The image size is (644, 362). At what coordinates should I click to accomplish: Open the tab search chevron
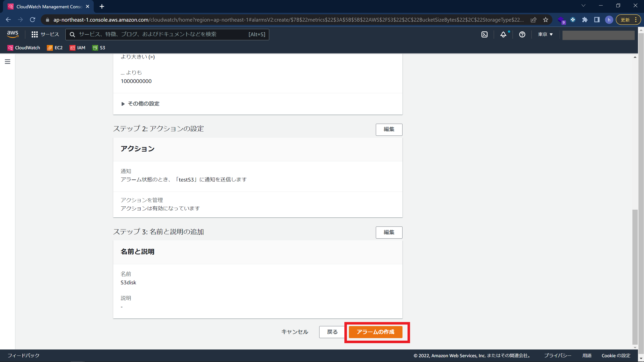coord(583,6)
